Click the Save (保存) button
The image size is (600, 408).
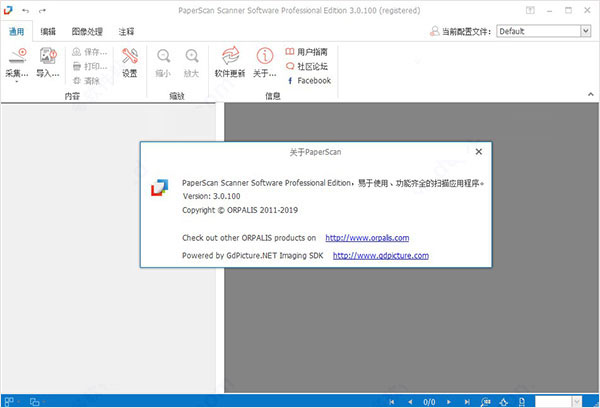tap(90, 52)
